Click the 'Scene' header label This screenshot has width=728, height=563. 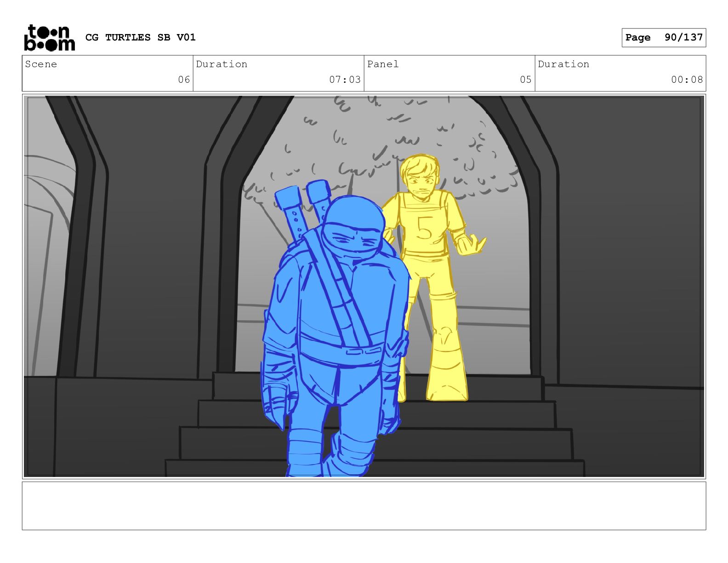41,64
